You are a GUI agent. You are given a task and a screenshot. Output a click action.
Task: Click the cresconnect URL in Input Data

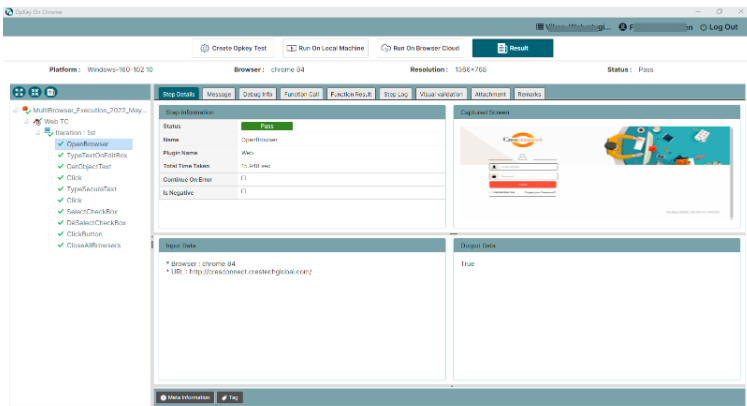[x=251, y=272]
